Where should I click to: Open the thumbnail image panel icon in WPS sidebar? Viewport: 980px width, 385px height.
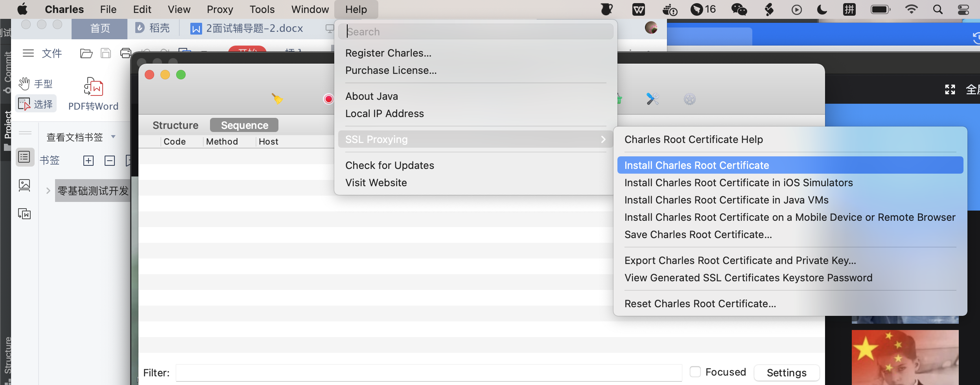(24, 185)
